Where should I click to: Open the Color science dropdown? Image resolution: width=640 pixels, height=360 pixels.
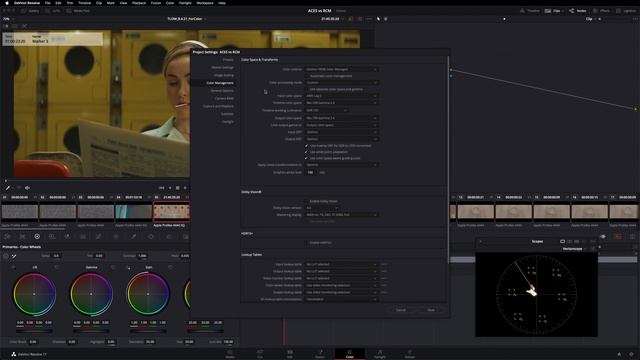pos(342,69)
